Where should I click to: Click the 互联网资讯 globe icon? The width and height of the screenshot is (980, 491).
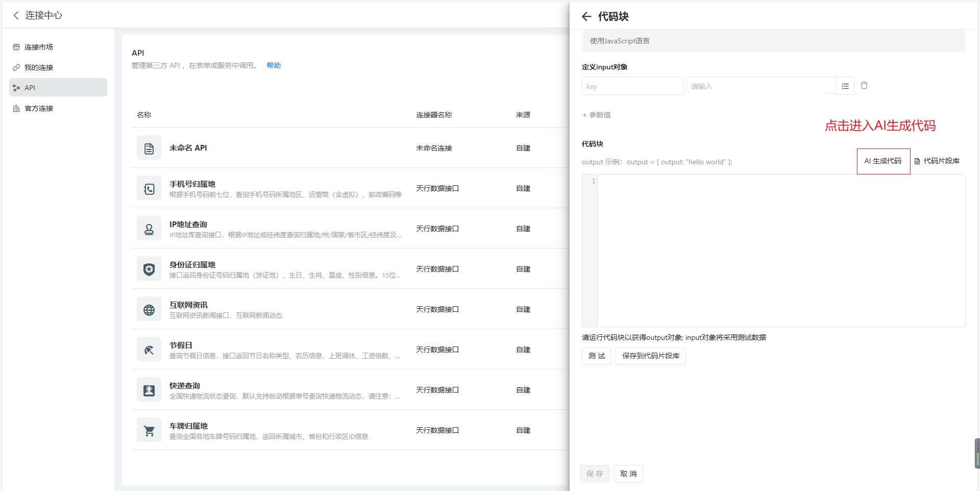coord(149,310)
